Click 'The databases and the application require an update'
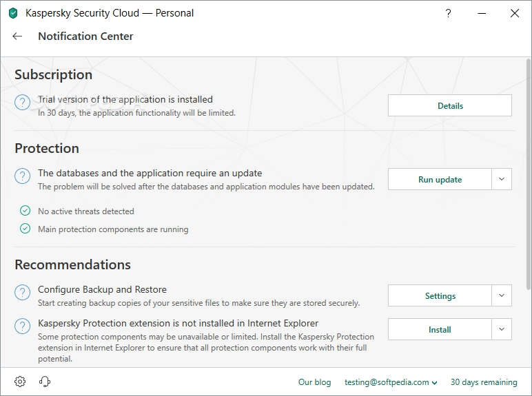Image resolution: width=532 pixels, height=396 pixels. tap(150, 173)
